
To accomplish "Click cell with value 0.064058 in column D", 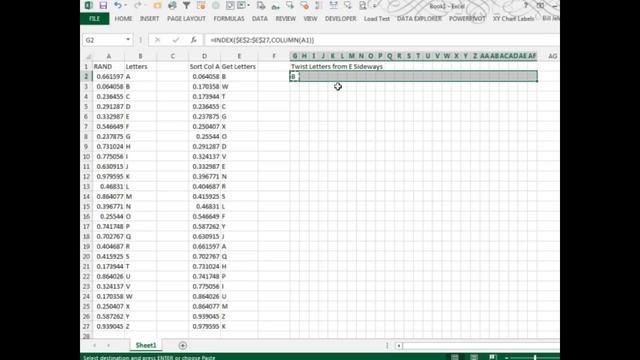I will tap(204, 76).
